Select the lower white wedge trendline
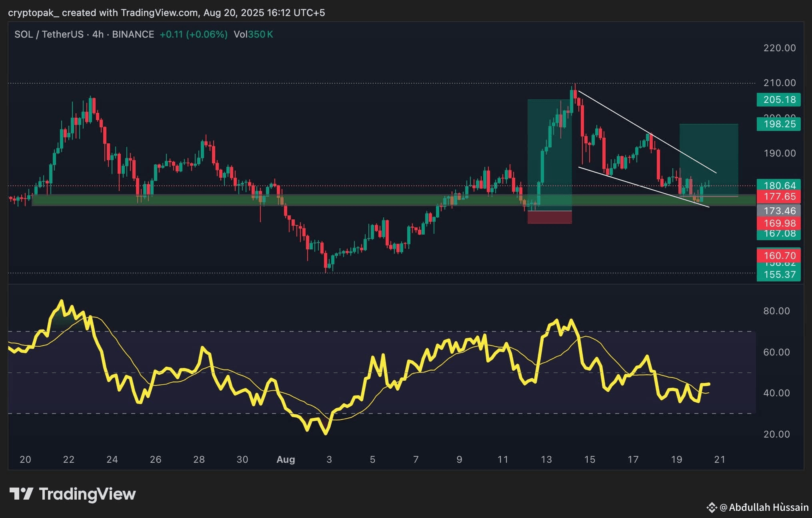 [644, 187]
